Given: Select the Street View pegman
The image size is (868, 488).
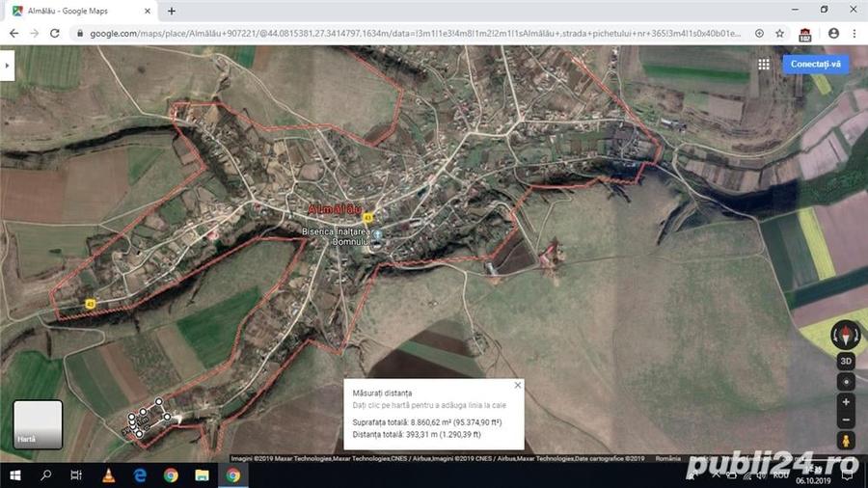Looking at the screenshot, I should 845,441.
